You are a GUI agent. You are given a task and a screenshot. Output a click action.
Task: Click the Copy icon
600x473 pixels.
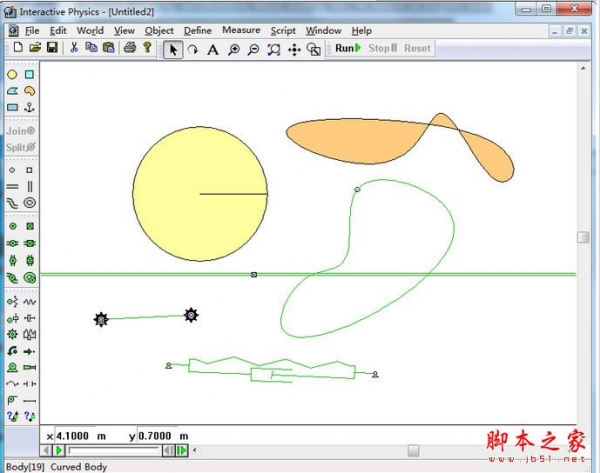[91, 47]
